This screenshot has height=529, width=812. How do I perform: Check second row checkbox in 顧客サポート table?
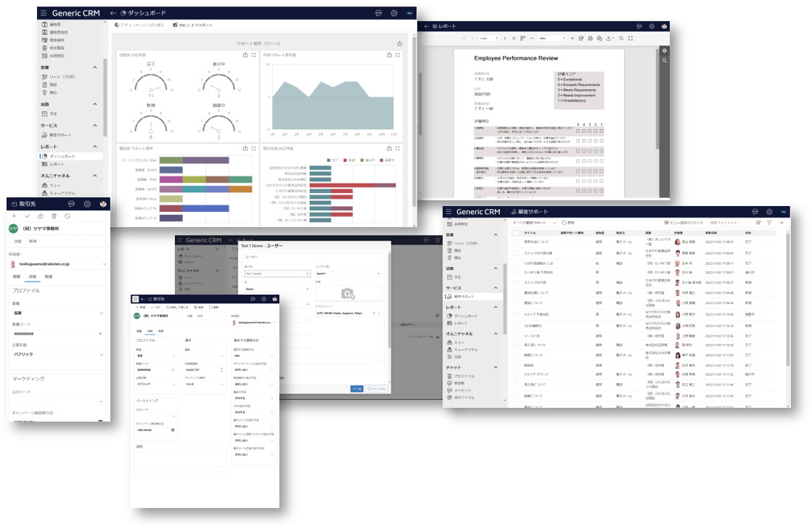pyautogui.click(x=517, y=253)
